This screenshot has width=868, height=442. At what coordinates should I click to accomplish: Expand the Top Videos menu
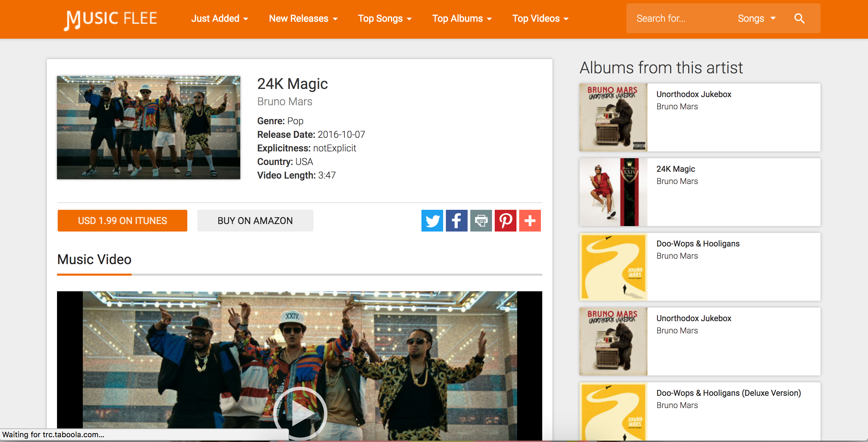[x=540, y=19]
